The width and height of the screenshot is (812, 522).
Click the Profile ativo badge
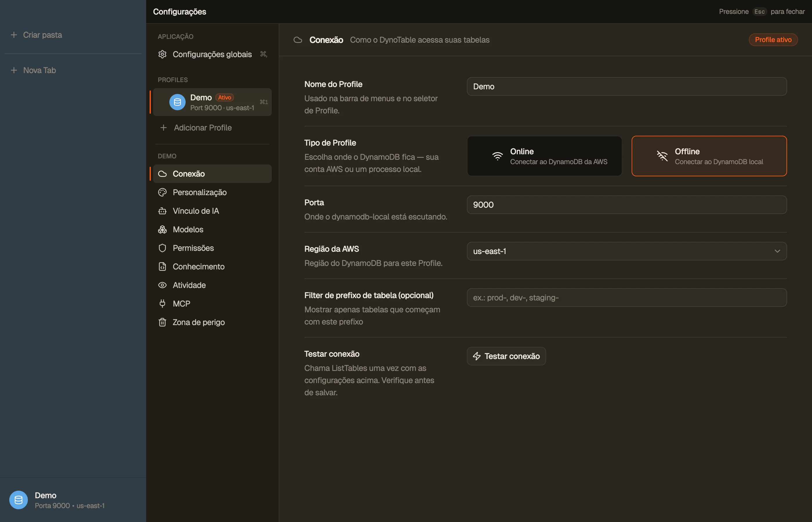coord(773,40)
